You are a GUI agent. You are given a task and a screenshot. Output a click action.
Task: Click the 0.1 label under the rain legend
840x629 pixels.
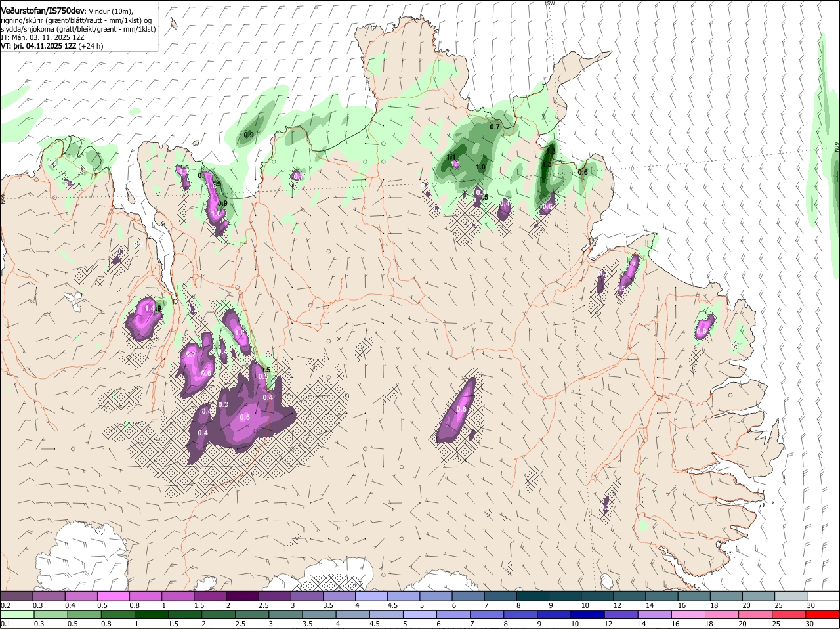[x=5, y=624]
